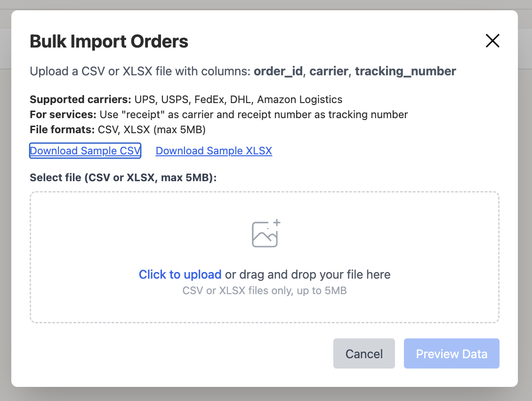This screenshot has width=532, height=401.
Task: Click the blue 'Click to upload' text
Action: [x=180, y=274]
